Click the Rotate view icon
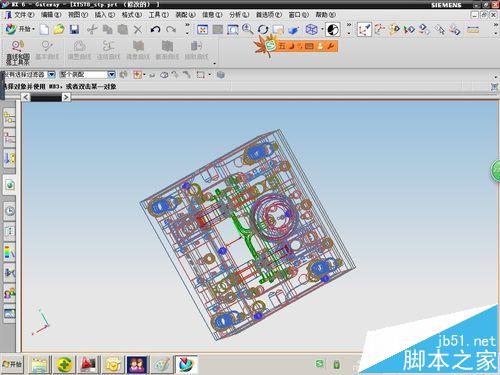 [x=263, y=30]
